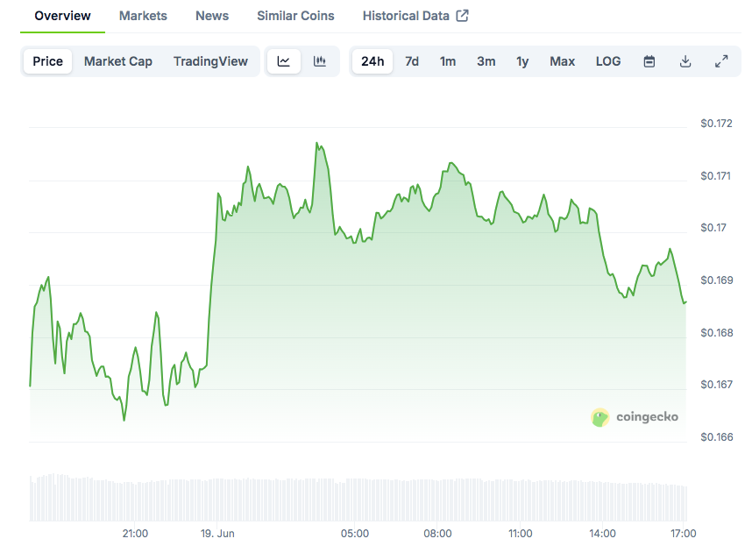Go to the News tab
Viewport: 752px width, 560px height.
point(212,16)
